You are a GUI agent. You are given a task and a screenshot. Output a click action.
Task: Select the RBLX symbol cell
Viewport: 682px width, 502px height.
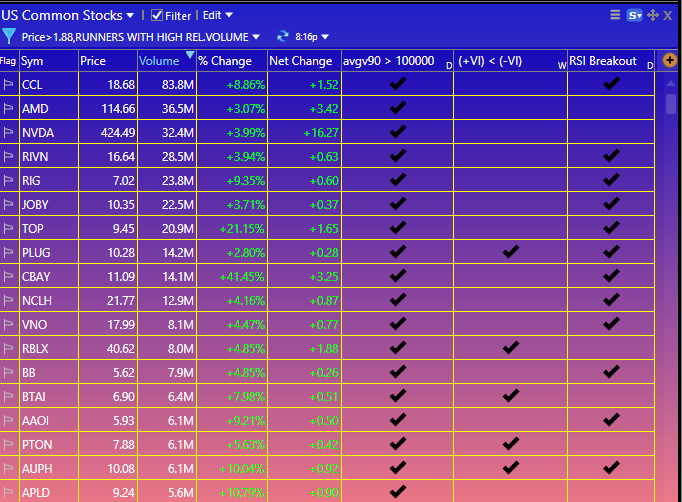click(49, 348)
